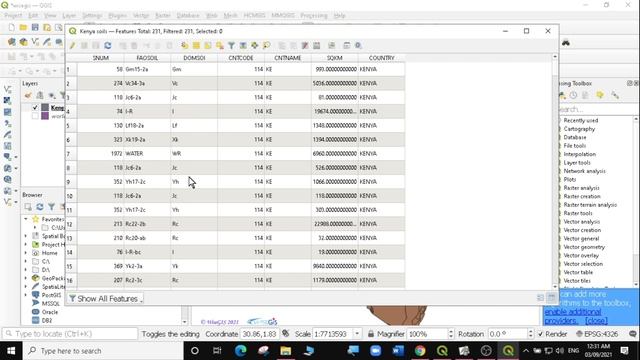The image size is (640, 360).
Task: Enable the world layer visibility checkbox
Action: (35, 116)
